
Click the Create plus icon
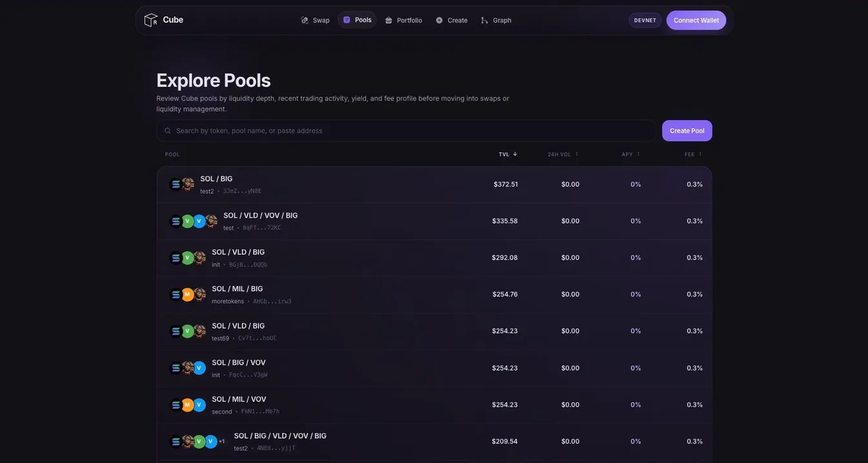point(439,21)
